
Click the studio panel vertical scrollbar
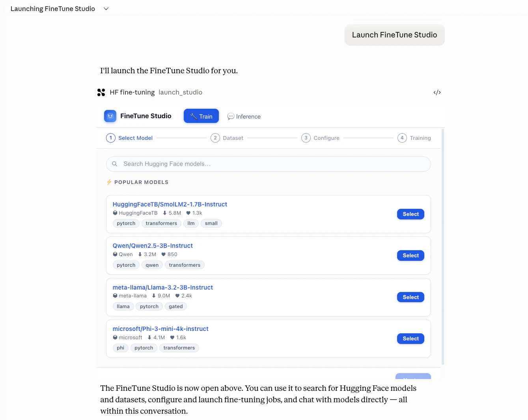(443, 247)
